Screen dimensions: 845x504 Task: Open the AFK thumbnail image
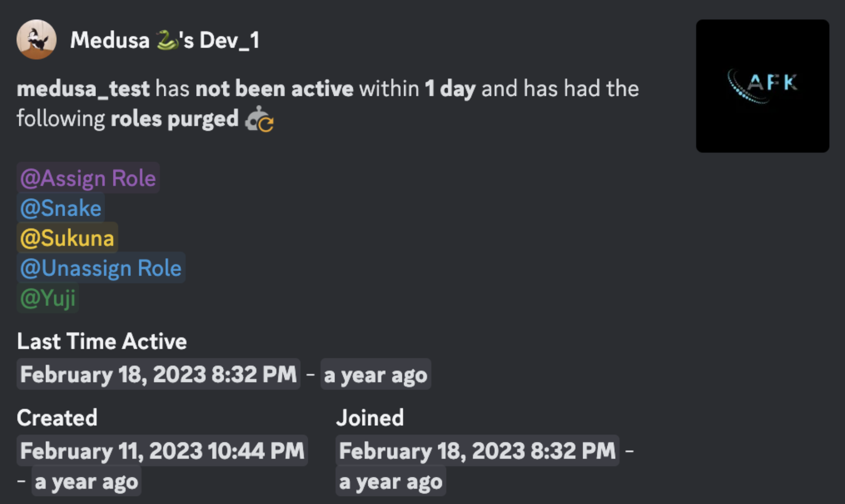[762, 86]
